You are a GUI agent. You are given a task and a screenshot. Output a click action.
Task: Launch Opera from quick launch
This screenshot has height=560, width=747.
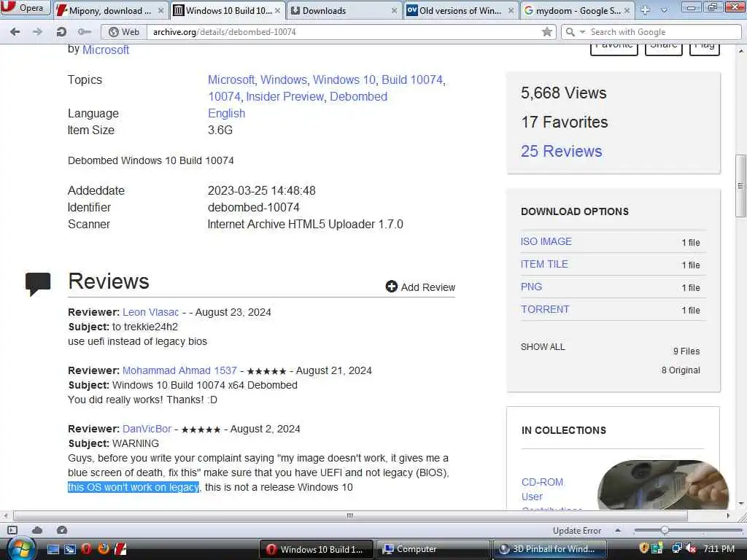86,549
